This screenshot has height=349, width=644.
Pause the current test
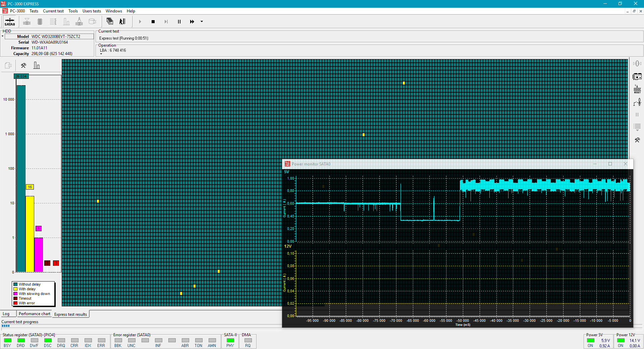coord(179,22)
